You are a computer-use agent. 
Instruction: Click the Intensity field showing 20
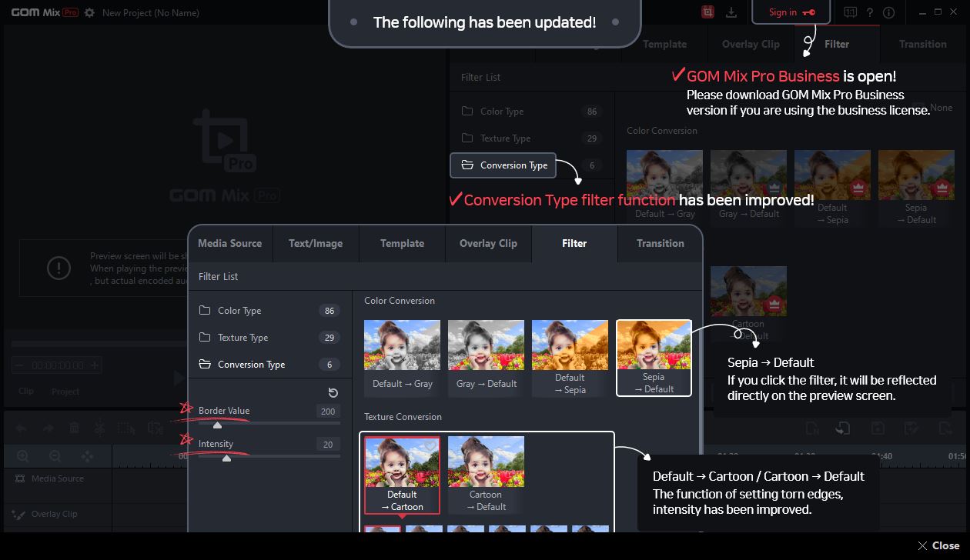point(328,445)
